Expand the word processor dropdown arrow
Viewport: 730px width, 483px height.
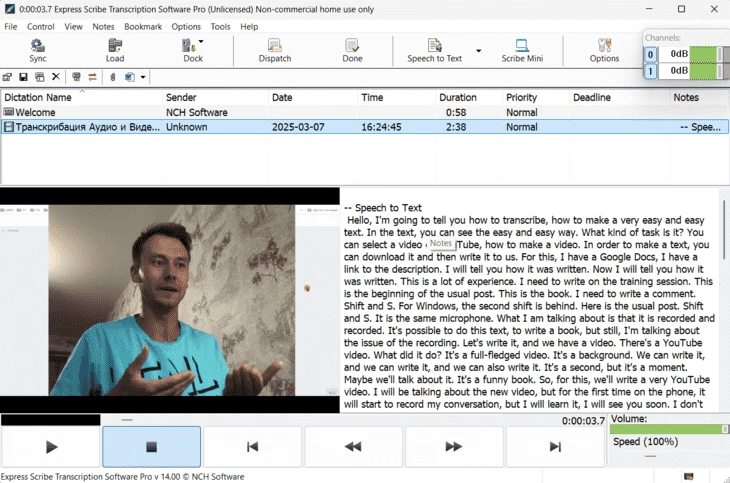pos(143,77)
